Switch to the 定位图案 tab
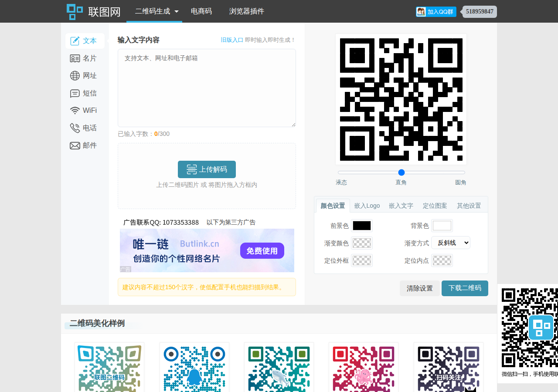 coord(435,206)
